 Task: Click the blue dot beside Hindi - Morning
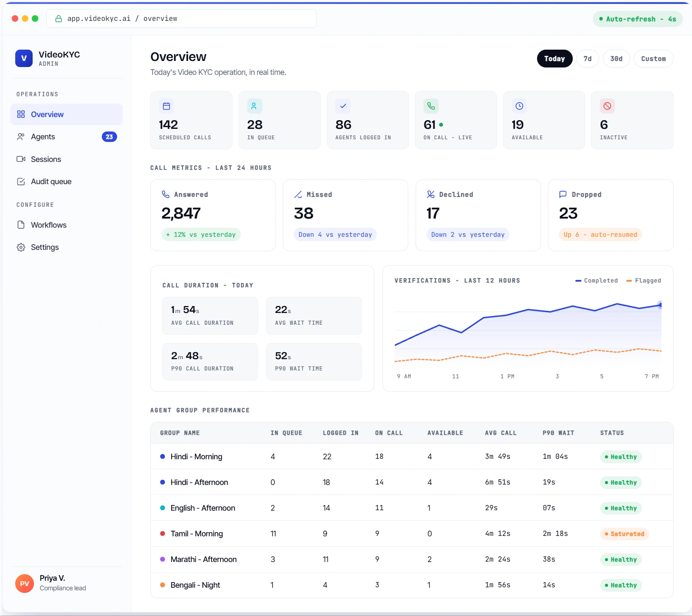(x=162, y=457)
